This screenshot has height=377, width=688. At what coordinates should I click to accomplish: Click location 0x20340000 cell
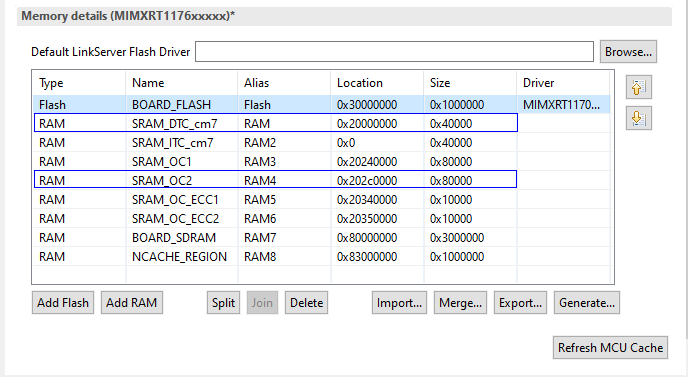click(367, 200)
